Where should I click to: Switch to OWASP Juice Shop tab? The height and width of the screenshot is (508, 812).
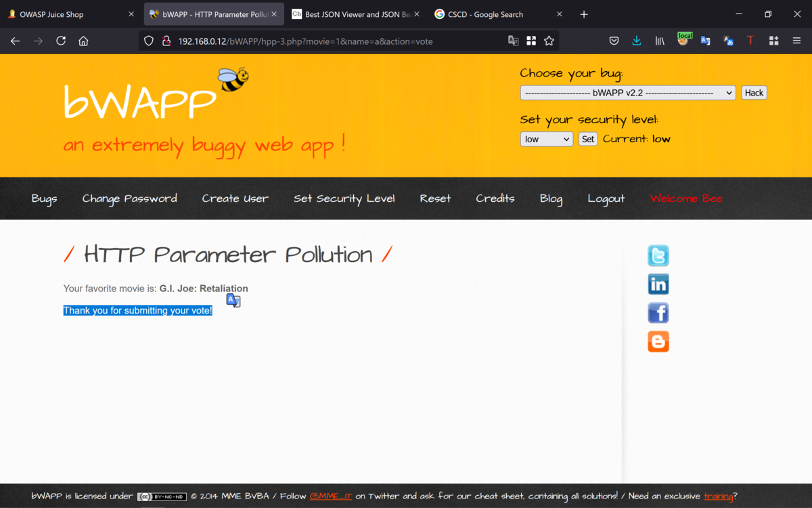[71, 14]
